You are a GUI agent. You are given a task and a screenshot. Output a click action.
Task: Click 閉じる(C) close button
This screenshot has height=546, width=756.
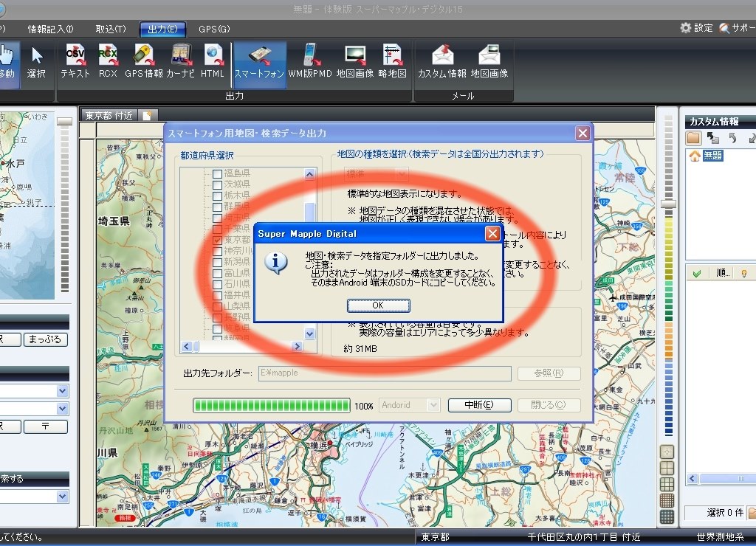coord(549,405)
